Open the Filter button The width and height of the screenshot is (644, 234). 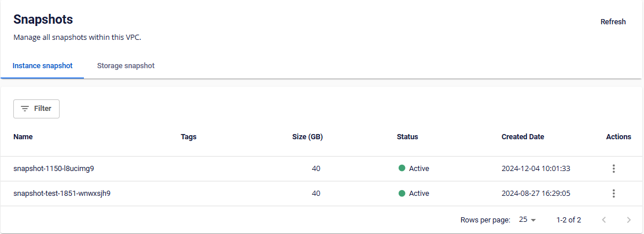click(x=36, y=109)
